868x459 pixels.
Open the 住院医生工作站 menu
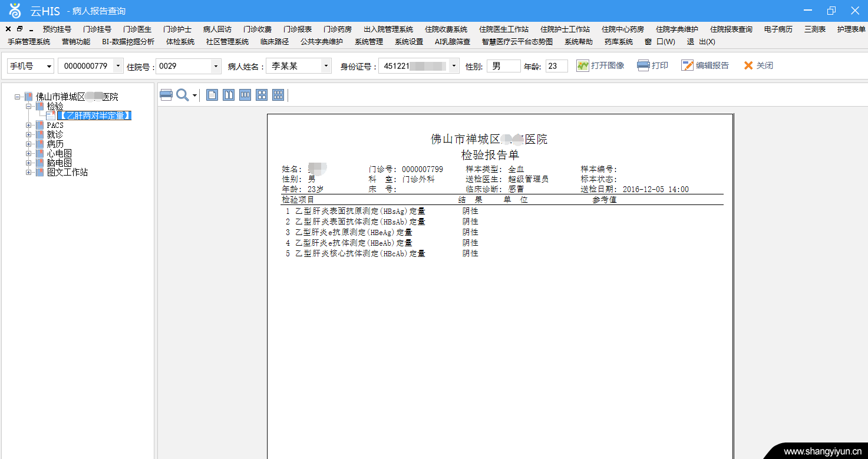(504, 29)
